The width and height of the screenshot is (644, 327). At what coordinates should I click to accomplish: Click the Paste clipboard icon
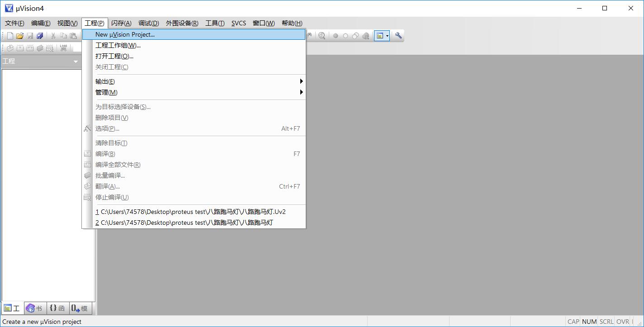tap(73, 36)
